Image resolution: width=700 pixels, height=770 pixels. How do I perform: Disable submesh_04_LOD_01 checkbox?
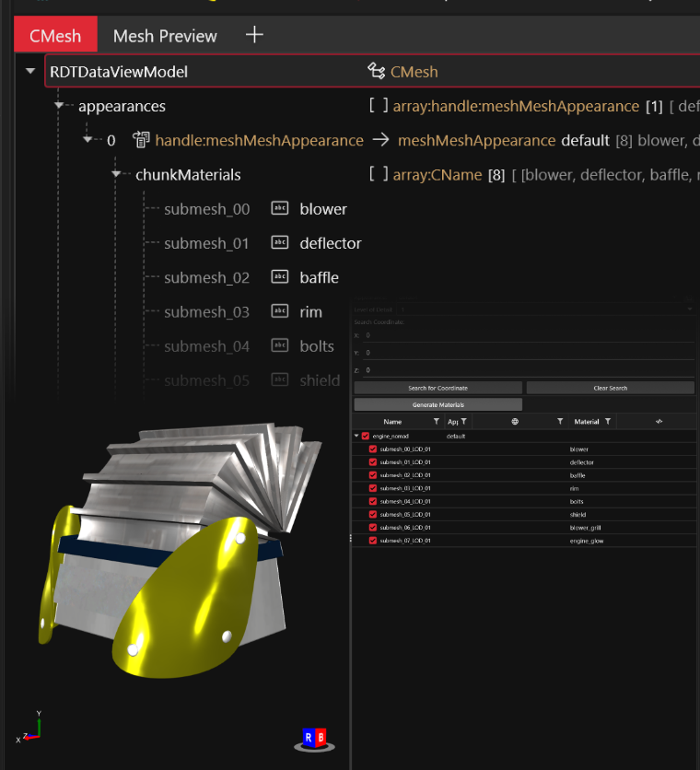click(373, 501)
